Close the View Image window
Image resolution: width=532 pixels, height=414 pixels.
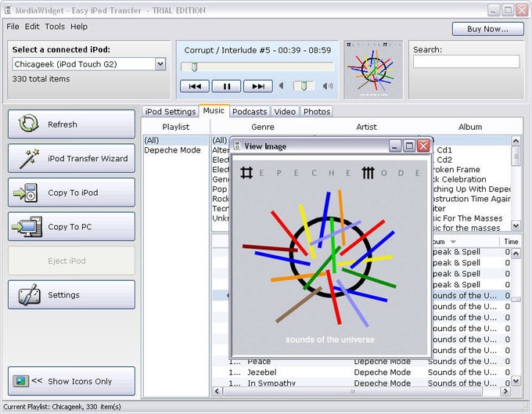pyautogui.click(x=423, y=146)
